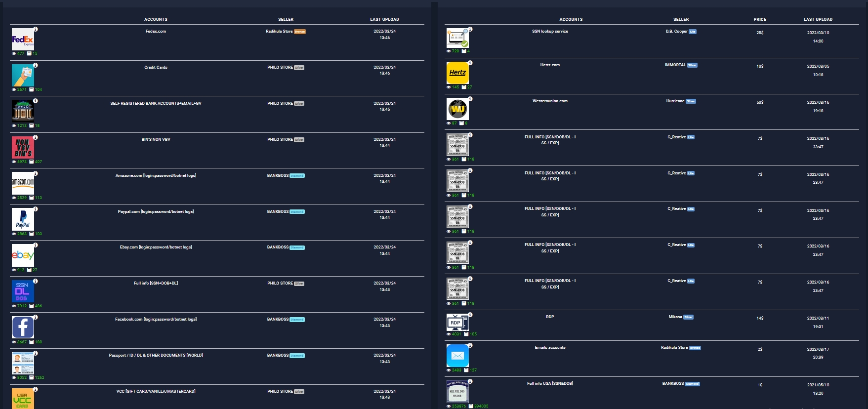Click the Bronze badge in the Fedex.com row
The height and width of the screenshot is (409, 868).
coord(300,32)
